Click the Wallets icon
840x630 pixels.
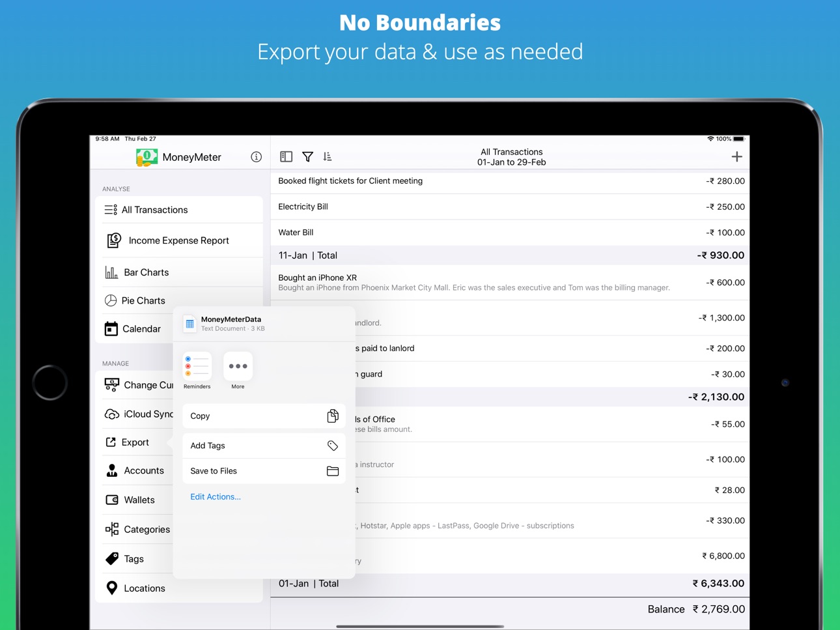pyautogui.click(x=112, y=500)
